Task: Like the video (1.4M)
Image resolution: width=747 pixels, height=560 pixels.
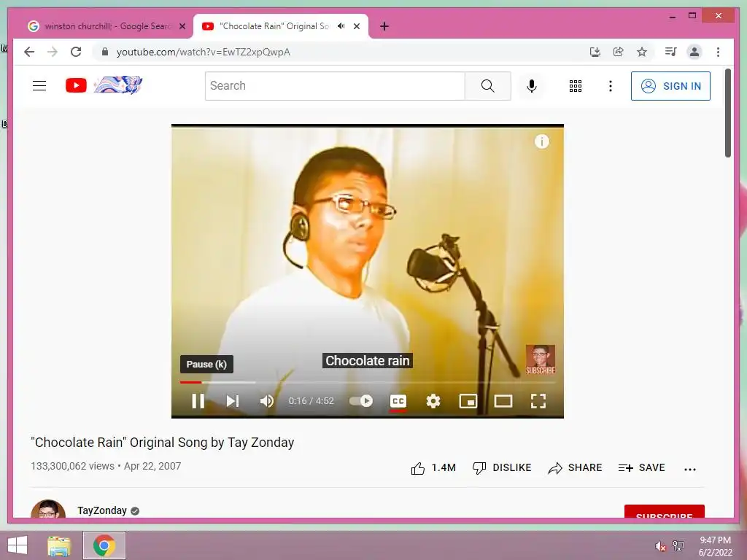Action: [x=433, y=468]
